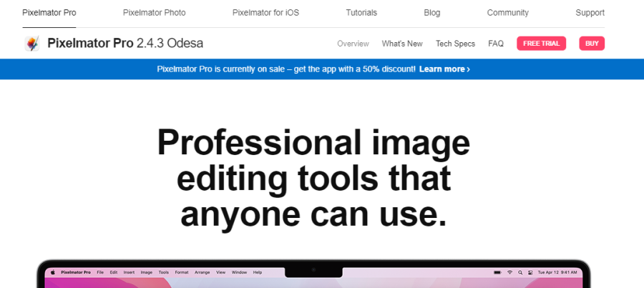Open the Window menu in the MacBook image
The width and height of the screenshot is (644, 288).
coord(240,272)
